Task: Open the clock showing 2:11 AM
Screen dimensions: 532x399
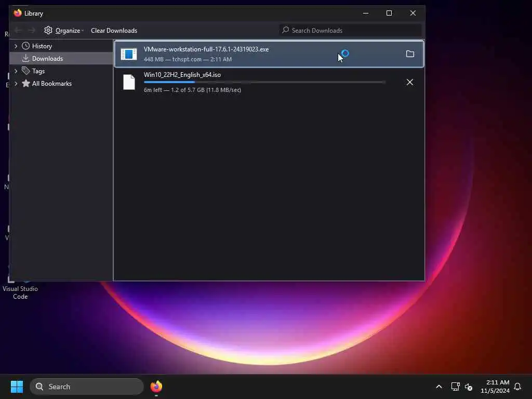Action: (x=495, y=387)
